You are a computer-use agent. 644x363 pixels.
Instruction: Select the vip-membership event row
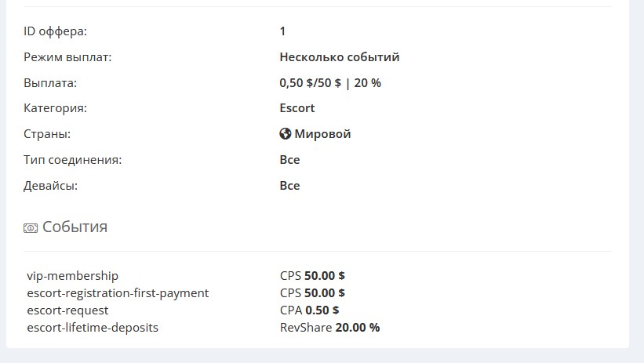(x=73, y=276)
